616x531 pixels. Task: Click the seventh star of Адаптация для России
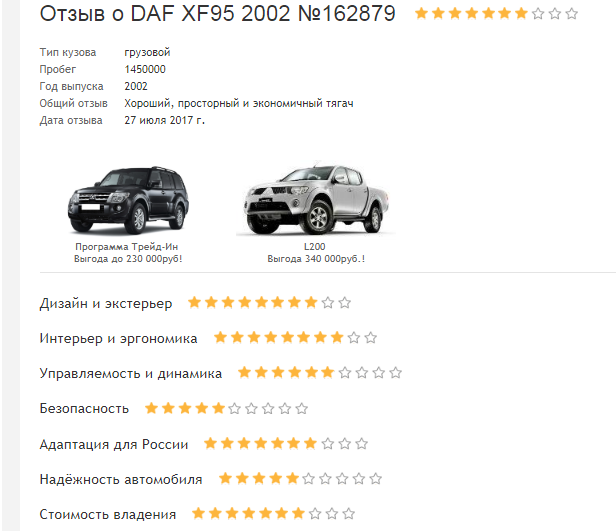coord(310,443)
